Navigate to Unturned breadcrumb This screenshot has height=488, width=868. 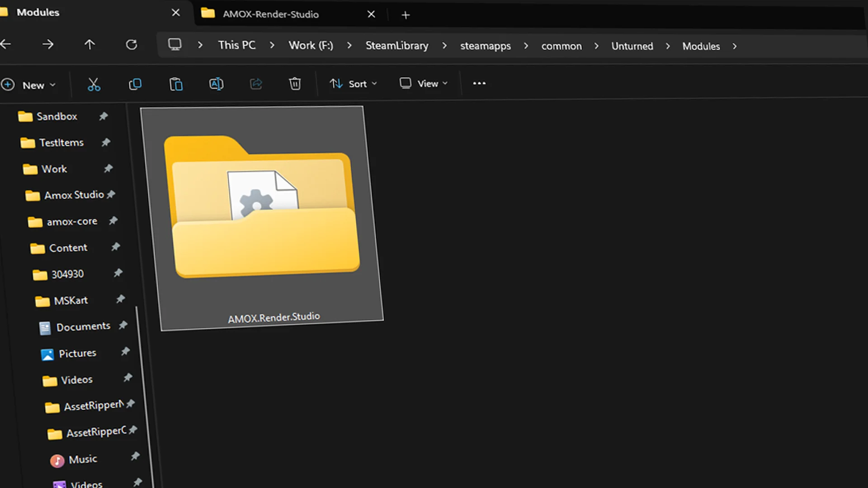coord(632,46)
